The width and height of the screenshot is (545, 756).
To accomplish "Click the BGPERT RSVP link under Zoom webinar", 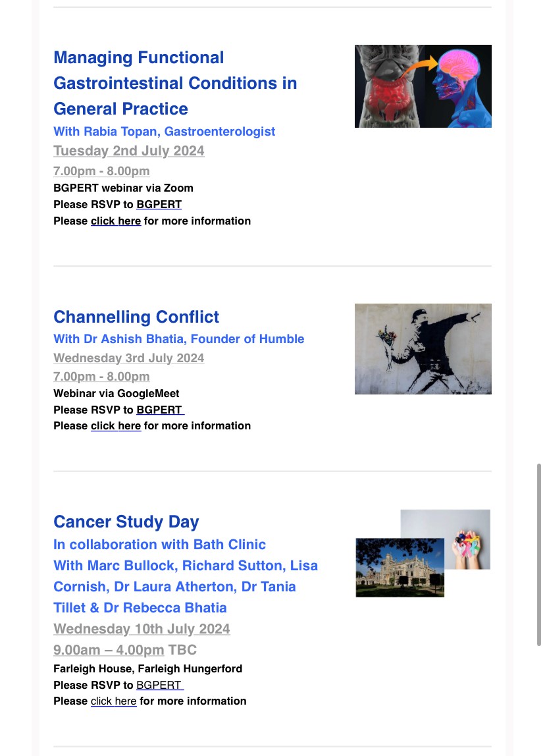I will pos(159,204).
